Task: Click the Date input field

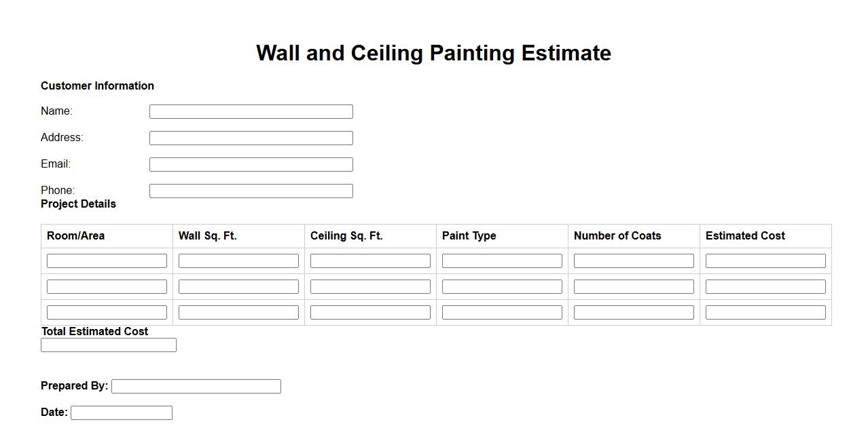Action: [122, 413]
